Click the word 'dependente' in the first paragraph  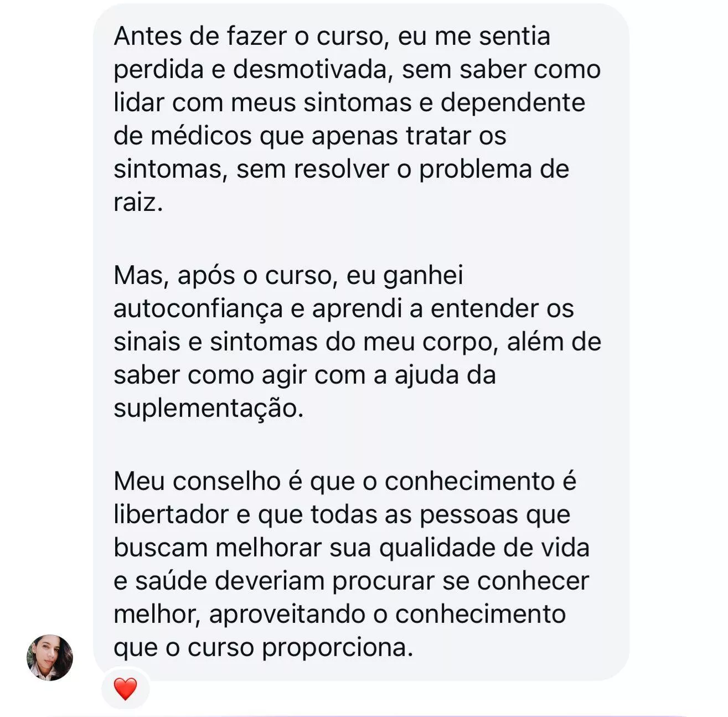click(513, 103)
